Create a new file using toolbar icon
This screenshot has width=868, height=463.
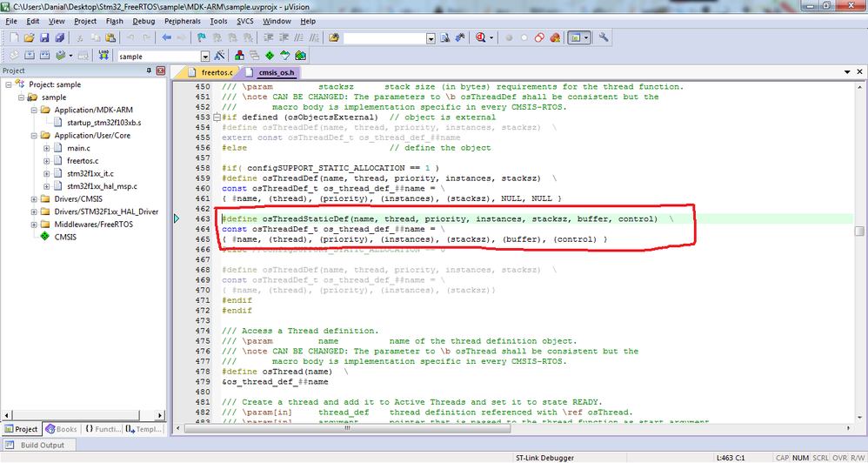pyautogui.click(x=15, y=37)
